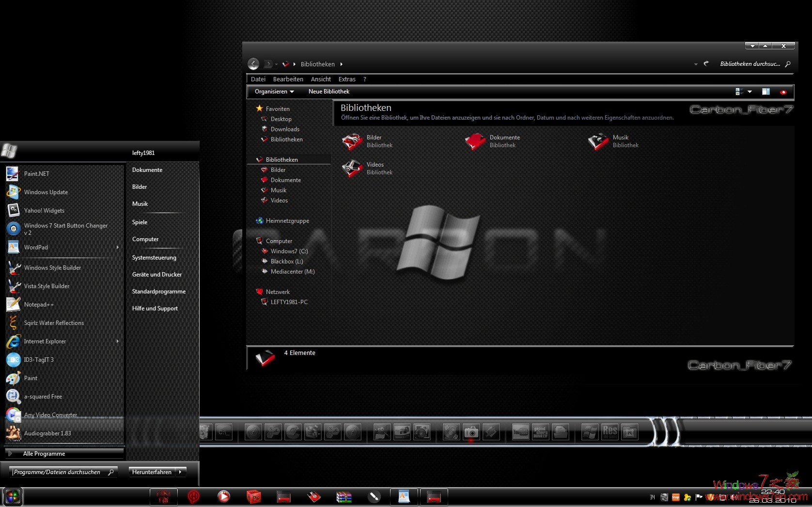Screen dimensions: 812x507
Task: Open the Organisieren dropdown
Action: click(274, 92)
